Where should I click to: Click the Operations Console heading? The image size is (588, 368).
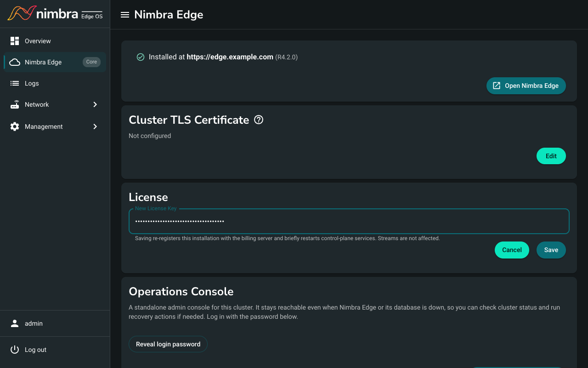point(181,292)
